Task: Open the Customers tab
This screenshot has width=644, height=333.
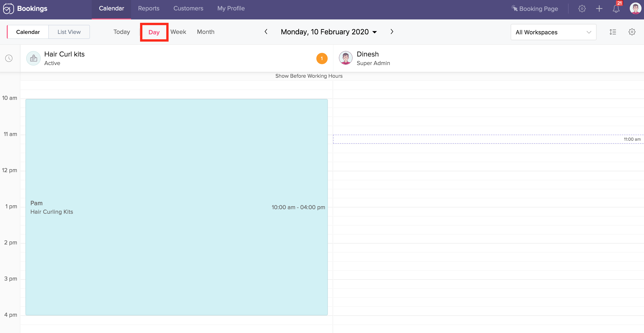Action: click(x=188, y=9)
